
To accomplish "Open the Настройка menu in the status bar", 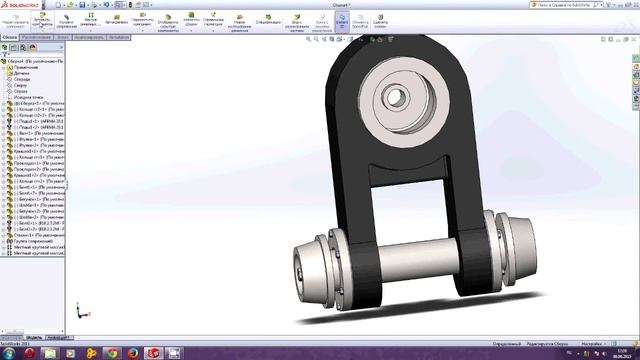I will 593,344.
